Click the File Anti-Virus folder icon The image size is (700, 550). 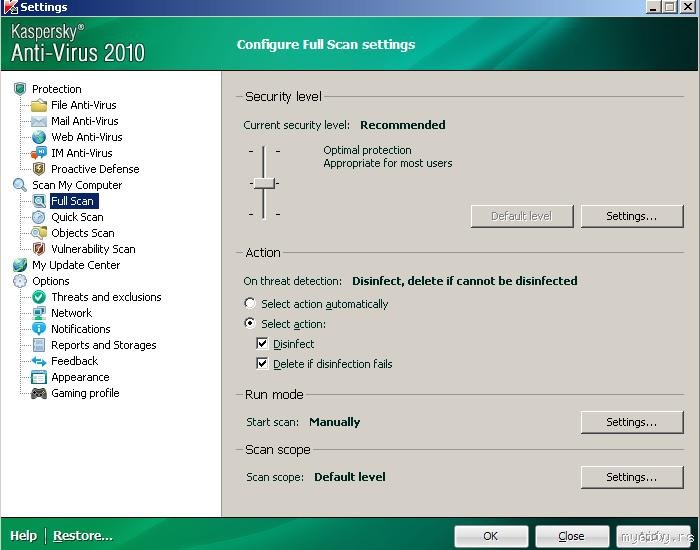pyautogui.click(x=39, y=105)
